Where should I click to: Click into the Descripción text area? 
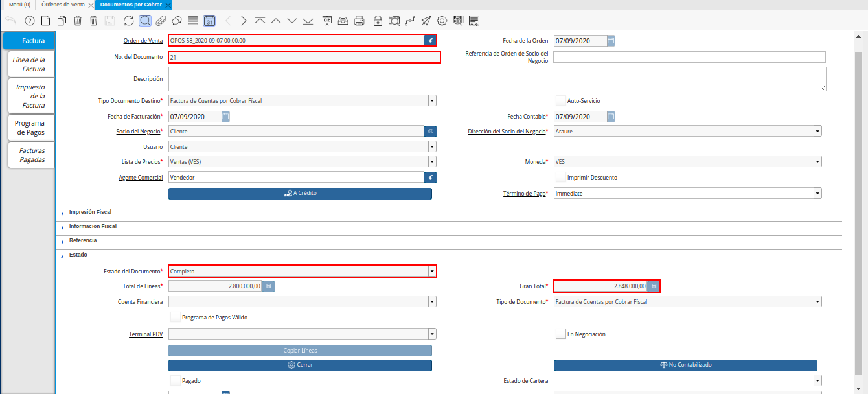click(x=497, y=79)
